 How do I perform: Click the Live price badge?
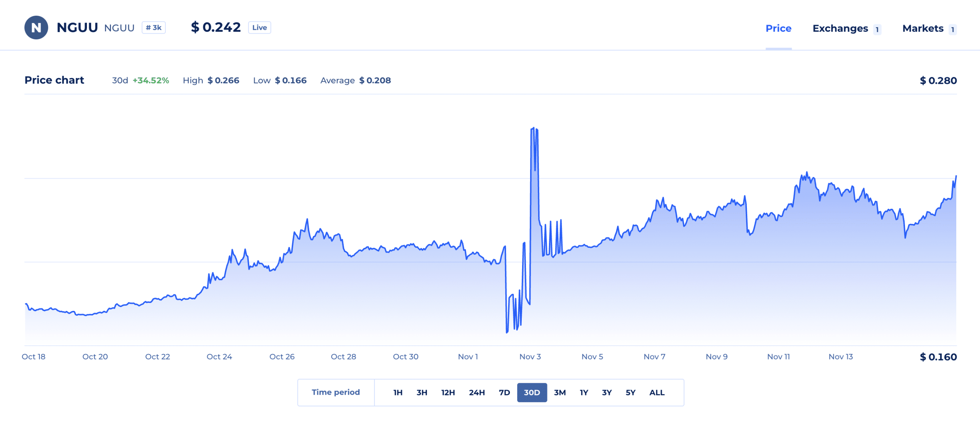pyautogui.click(x=260, y=28)
